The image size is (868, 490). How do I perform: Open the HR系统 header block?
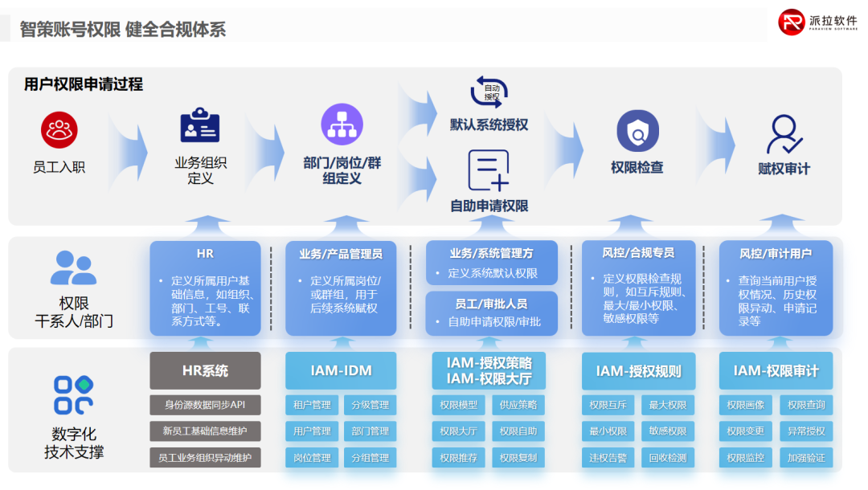coord(206,370)
